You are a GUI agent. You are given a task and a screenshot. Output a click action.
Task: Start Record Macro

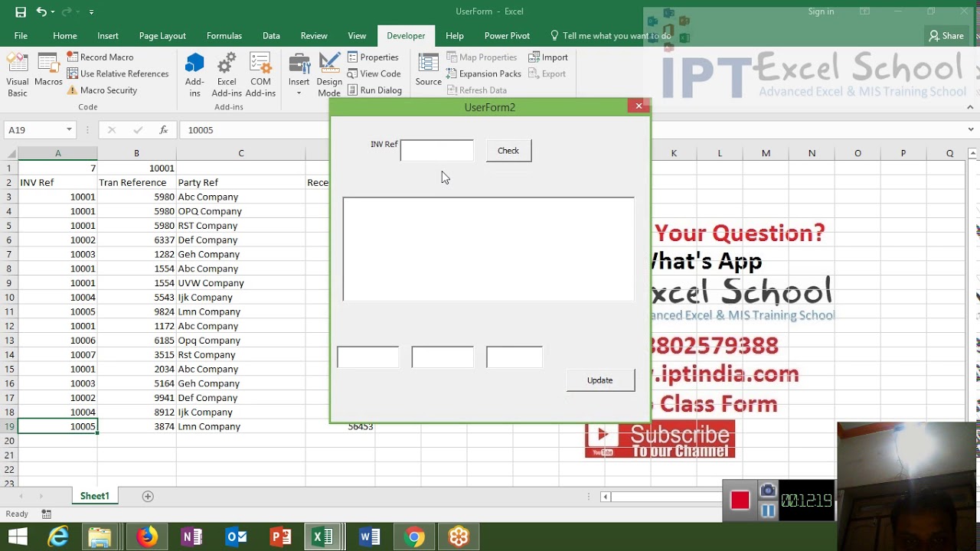pos(100,57)
